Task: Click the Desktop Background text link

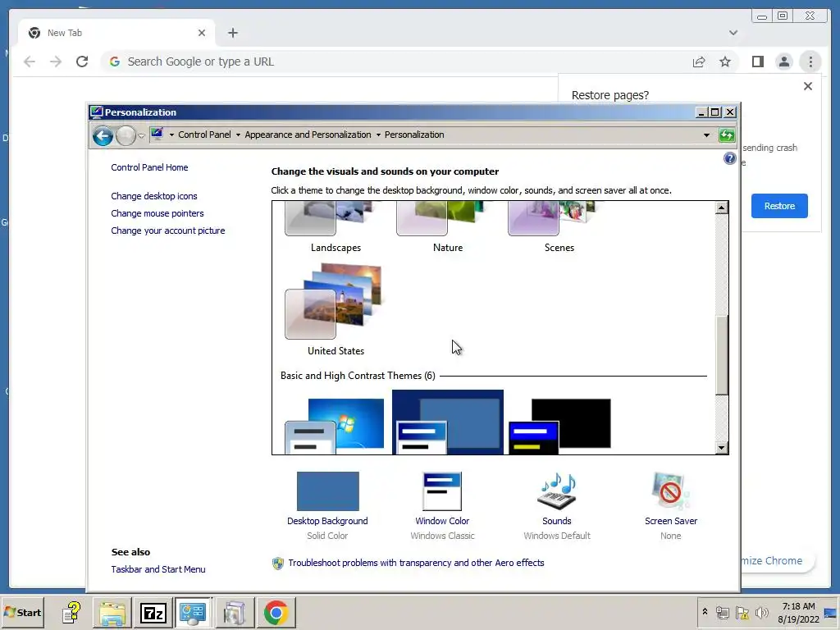Action: (x=327, y=521)
